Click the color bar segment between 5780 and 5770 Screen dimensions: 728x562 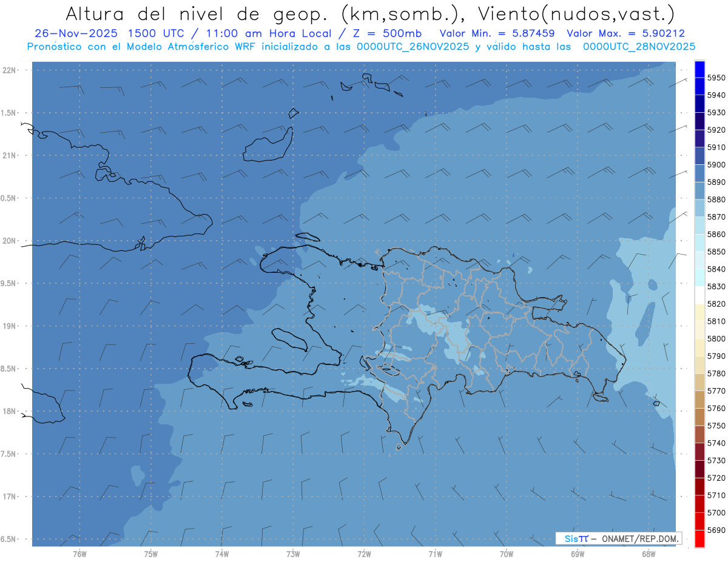tap(699, 382)
